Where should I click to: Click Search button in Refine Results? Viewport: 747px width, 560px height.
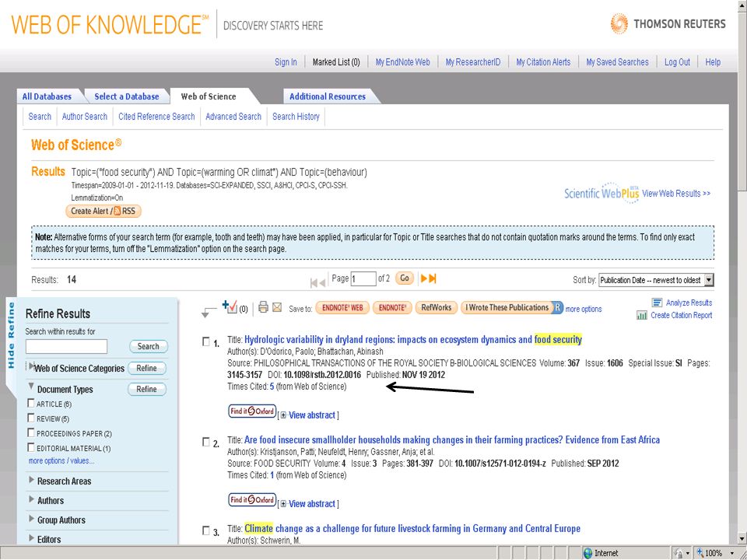(x=148, y=347)
